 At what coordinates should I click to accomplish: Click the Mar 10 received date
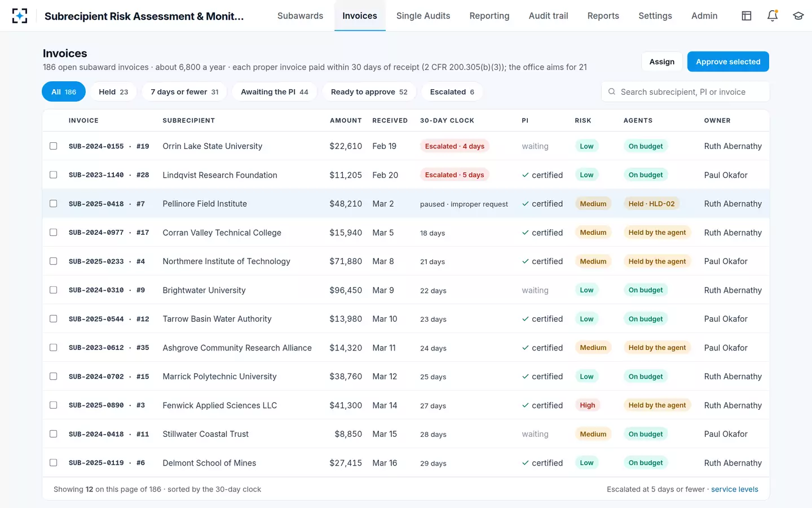385,319
